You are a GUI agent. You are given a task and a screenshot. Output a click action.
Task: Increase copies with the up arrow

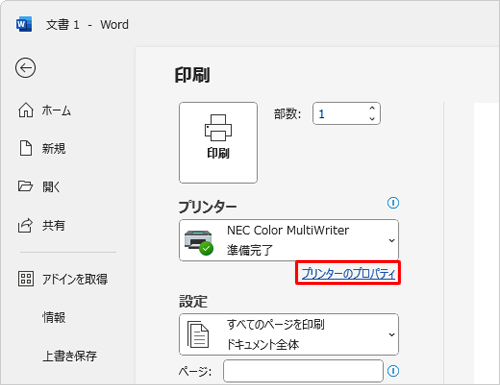[x=372, y=108]
